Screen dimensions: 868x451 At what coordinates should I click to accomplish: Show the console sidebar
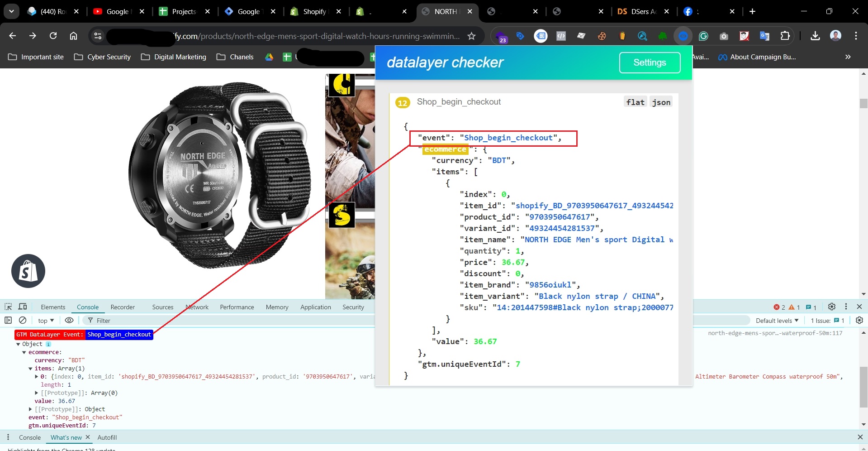[x=8, y=320]
